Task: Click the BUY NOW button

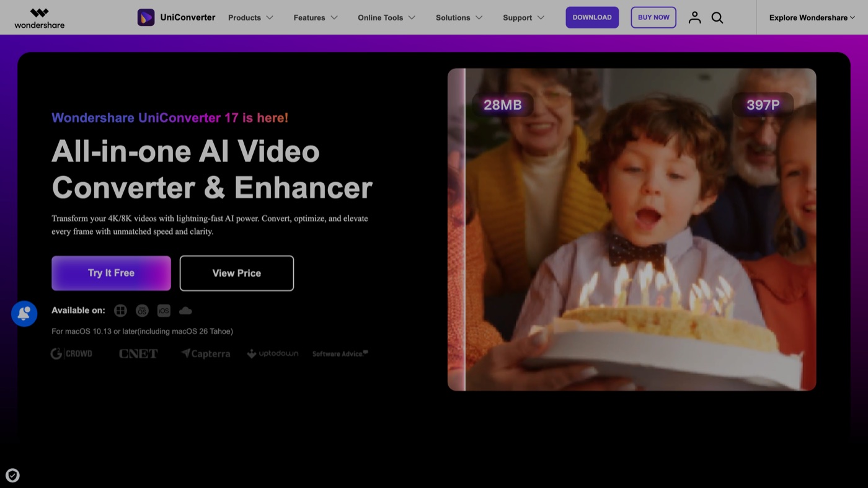Action: point(653,17)
